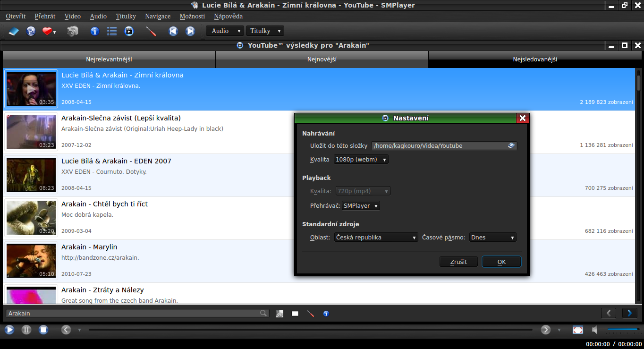Mute the audio with the speaker icon
Viewport: 644px width, 349px height.
595,330
